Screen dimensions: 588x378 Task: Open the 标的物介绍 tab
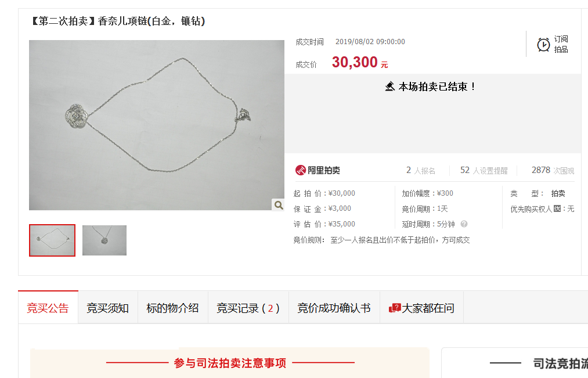172,308
